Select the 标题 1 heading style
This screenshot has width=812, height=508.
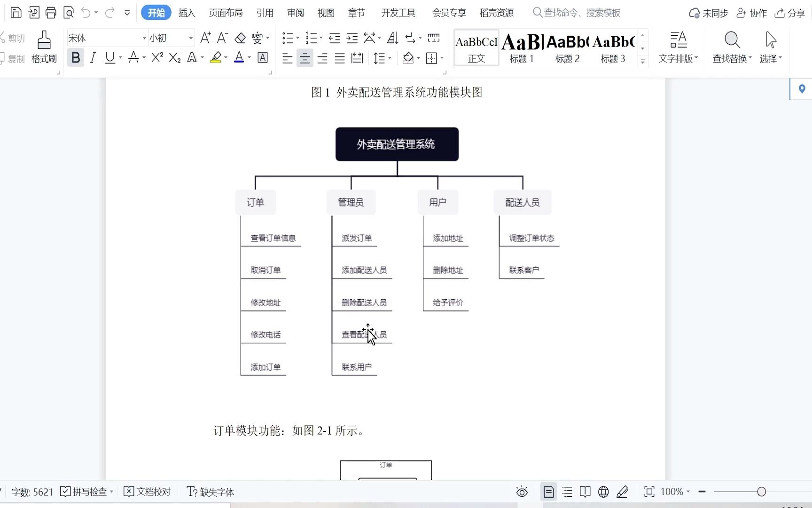pyautogui.click(x=522, y=48)
